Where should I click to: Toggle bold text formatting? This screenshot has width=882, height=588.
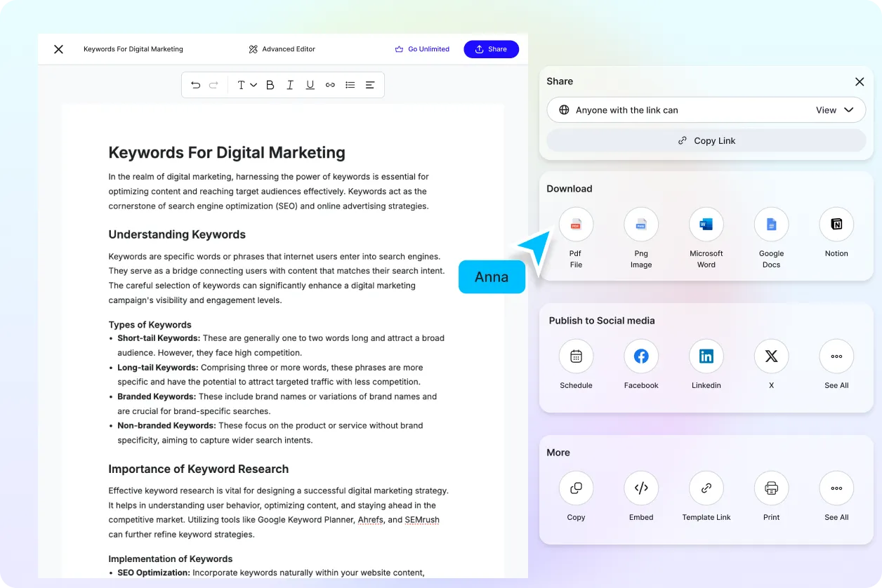click(x=270, y=85)
